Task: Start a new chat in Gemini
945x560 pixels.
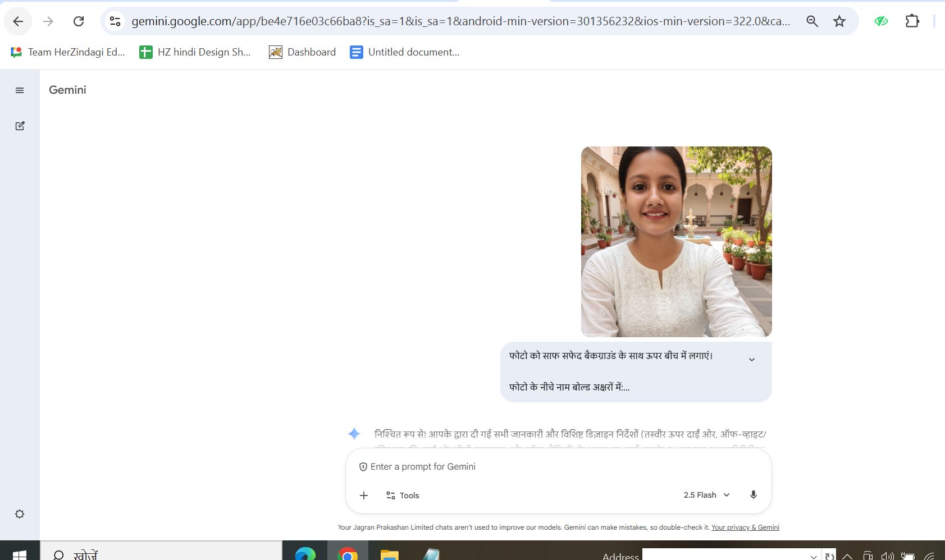Action: tap(20, 126)
